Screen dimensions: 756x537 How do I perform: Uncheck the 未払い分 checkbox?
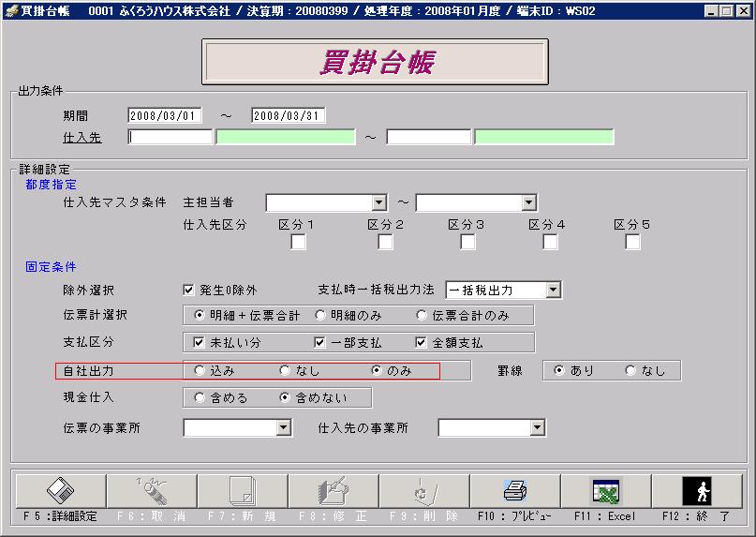click(x=199, y=343)
